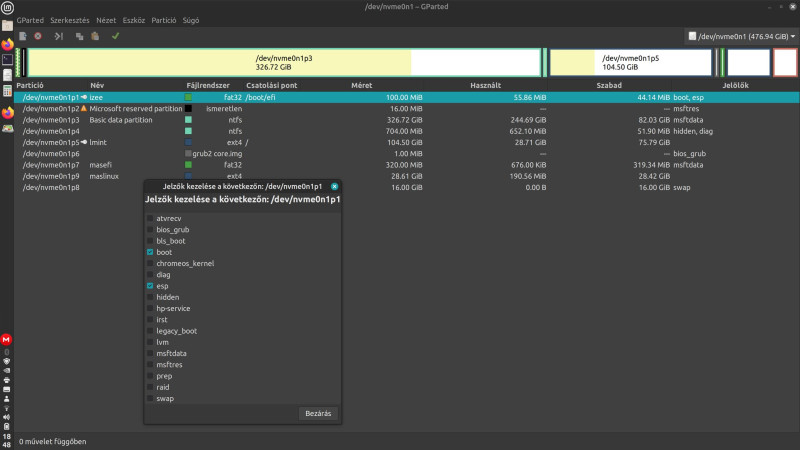Tick the diag flag checkbox
Viewport: 800px width, 450px height.
(x=150, y=274)
